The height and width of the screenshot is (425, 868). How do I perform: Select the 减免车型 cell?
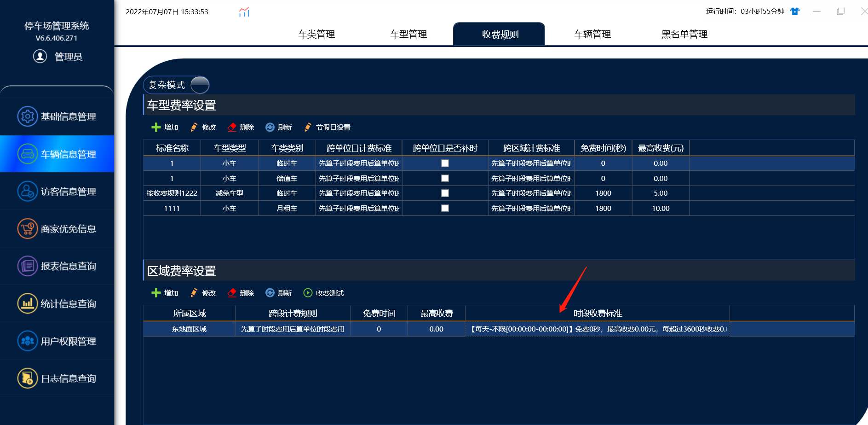coord(230,193)
